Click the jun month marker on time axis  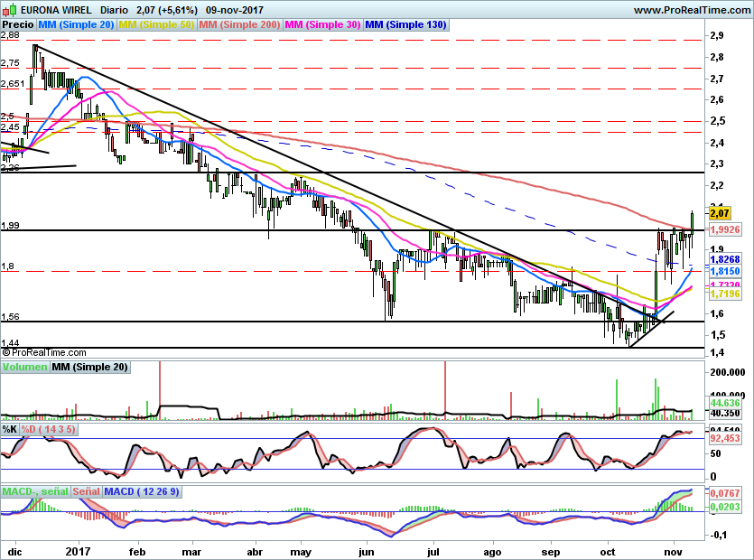tap(366, 551)
